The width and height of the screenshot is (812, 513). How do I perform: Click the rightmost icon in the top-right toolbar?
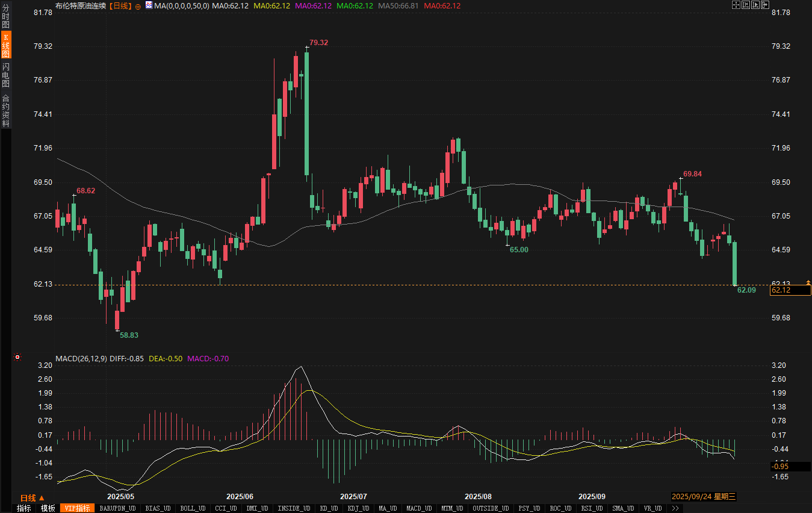click(x=766, y=5)
